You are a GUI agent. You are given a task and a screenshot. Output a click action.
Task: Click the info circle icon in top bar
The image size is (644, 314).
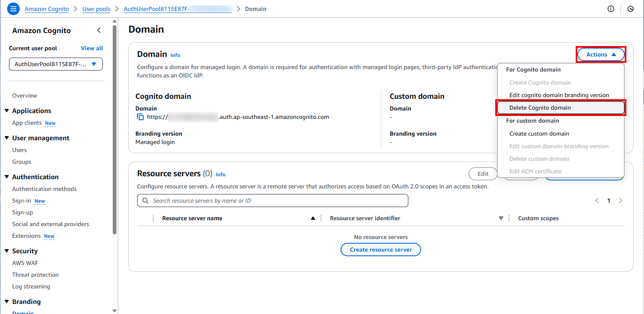(611, 9)
